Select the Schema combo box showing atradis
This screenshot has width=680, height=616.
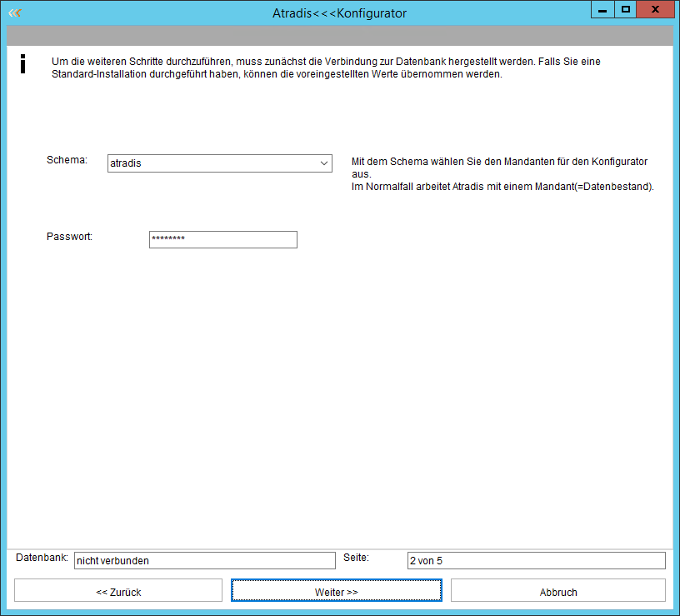(220, 163)
